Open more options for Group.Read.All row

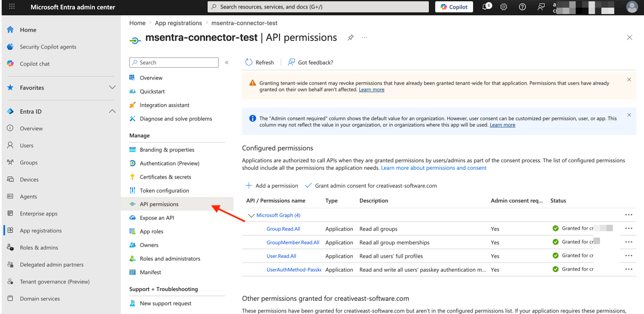pos(629,228)
